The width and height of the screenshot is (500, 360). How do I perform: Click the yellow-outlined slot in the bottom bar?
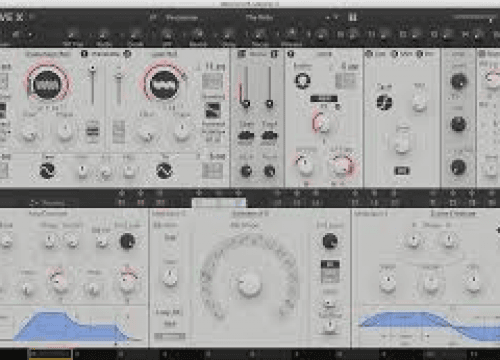pyautogui.click(x=51, y=354)
